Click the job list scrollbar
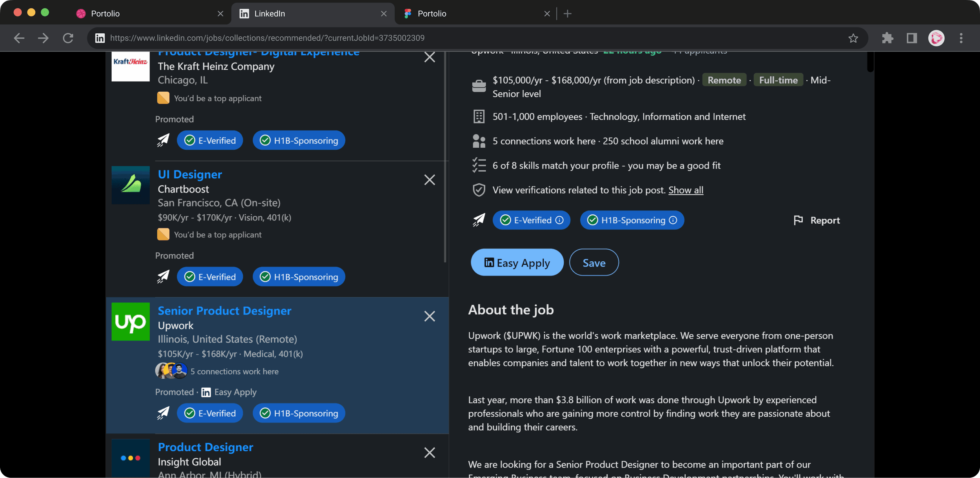Screen dimensions: 980x478 click(445, 157)
